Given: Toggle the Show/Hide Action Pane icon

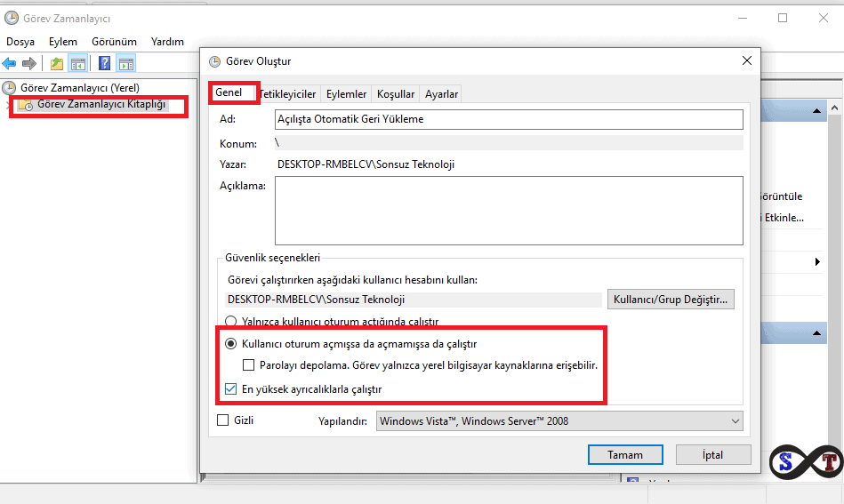Looking at the screenshot, I should pyautogui.click(x=126, y=63).
